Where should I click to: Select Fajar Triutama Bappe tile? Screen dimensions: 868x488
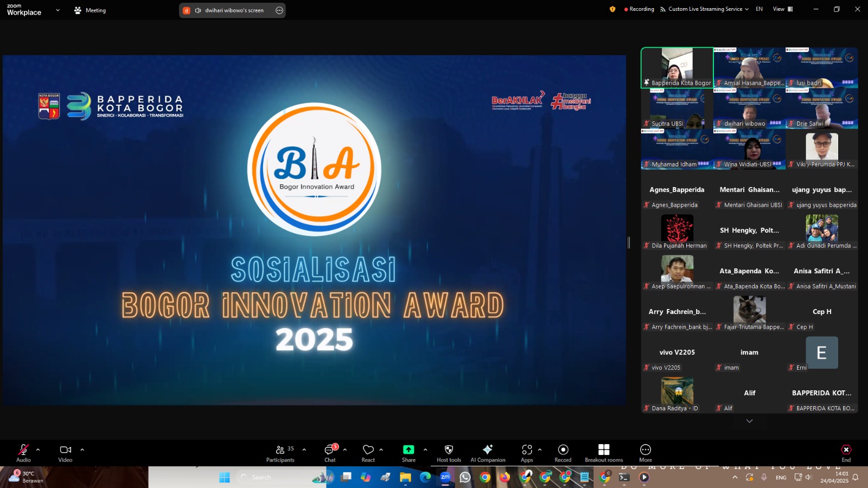coord(749,312)
